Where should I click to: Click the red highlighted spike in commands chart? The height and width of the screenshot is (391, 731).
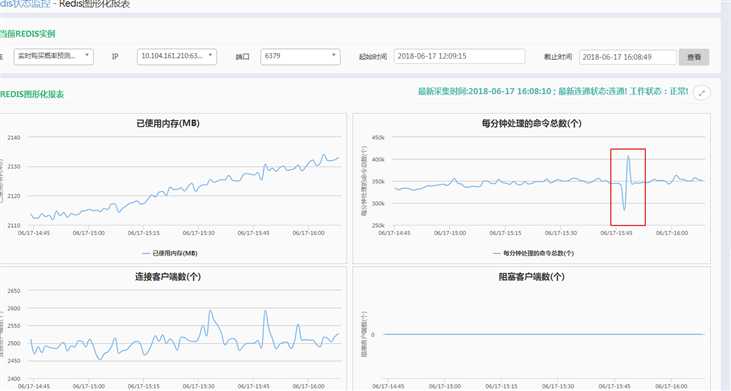pos(628,187)
